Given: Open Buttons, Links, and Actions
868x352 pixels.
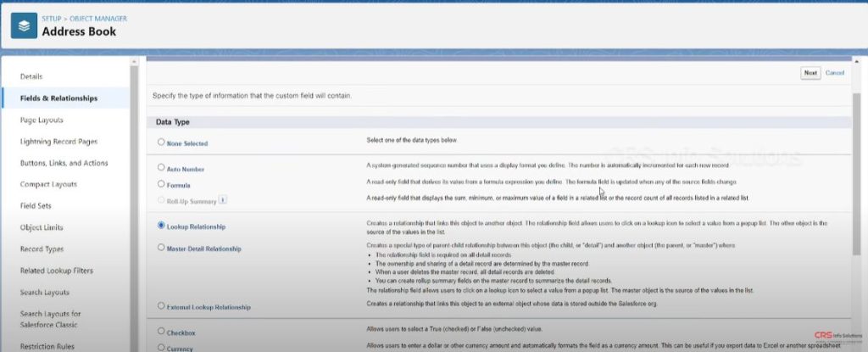Looking at the screenshot, I should 64,163.
